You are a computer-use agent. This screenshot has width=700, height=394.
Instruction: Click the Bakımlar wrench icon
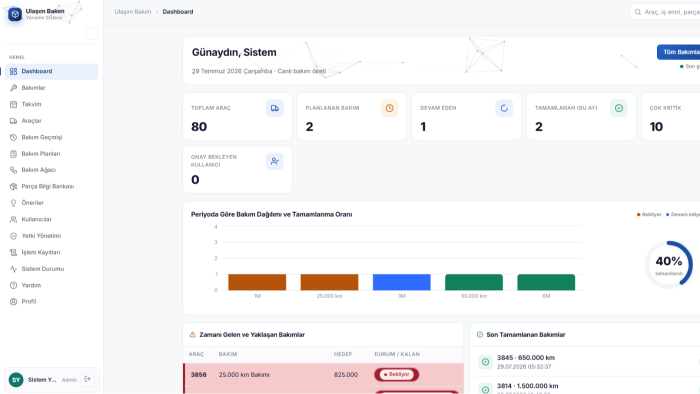[x=13, y=88]
